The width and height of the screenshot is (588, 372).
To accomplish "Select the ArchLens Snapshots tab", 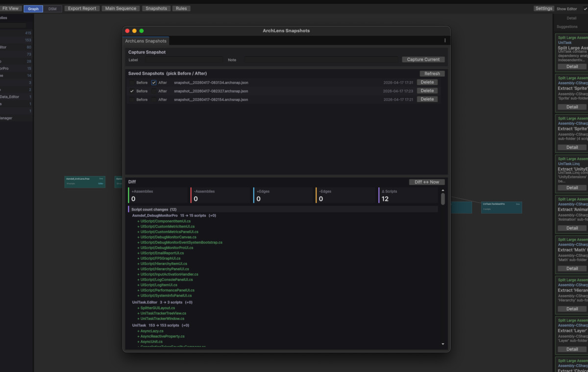I will 146,41.
